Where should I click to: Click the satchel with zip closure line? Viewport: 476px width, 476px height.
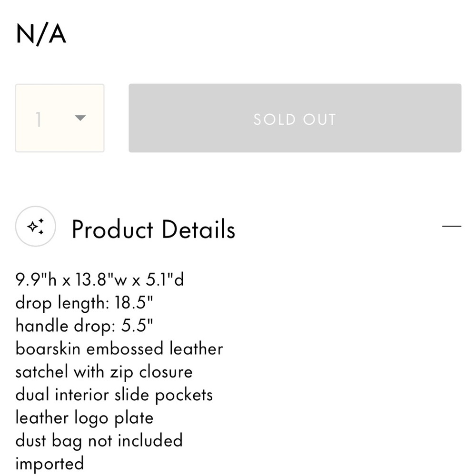(104, 372)
